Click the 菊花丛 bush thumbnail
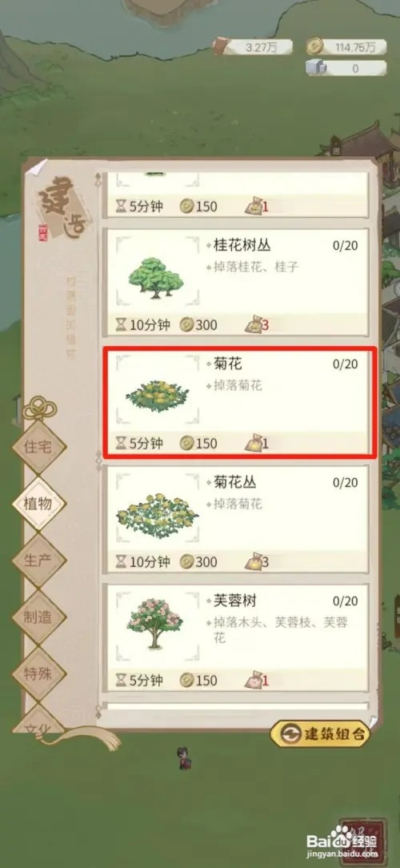Viewport: 400px width, 868px height. pos(158,514)
